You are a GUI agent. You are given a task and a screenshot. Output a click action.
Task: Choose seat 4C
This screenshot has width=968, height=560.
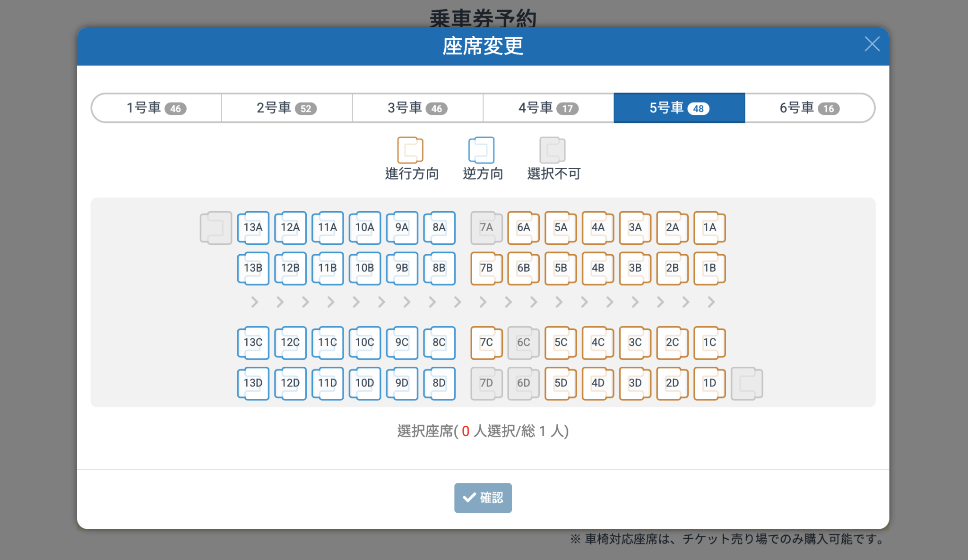pos(598,342)
